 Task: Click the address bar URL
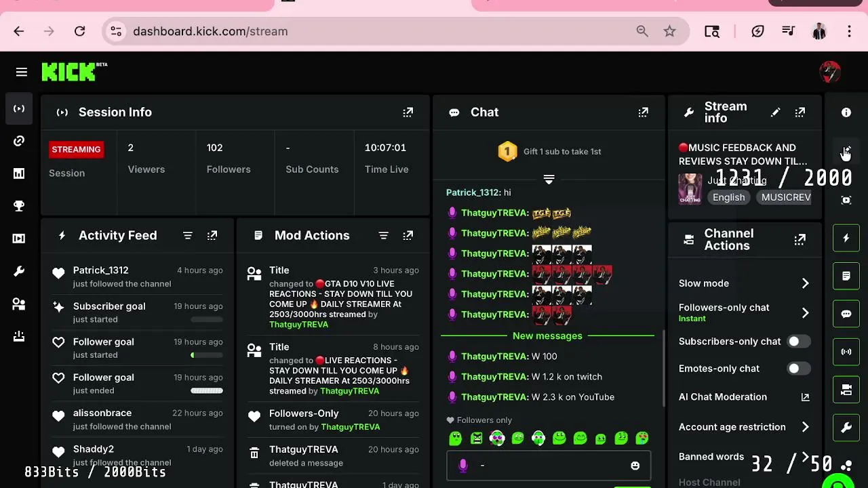click(210, 31)
